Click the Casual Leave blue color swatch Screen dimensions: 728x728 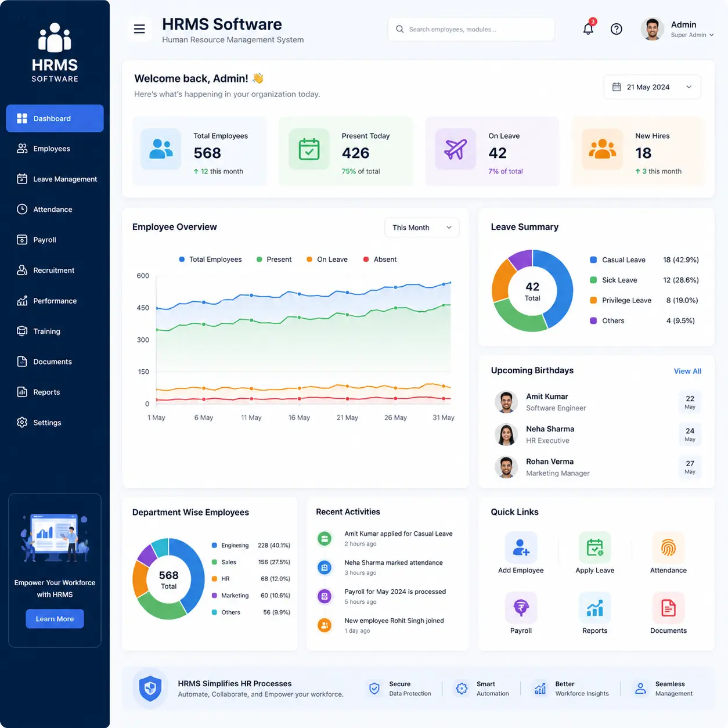point(593,260)
